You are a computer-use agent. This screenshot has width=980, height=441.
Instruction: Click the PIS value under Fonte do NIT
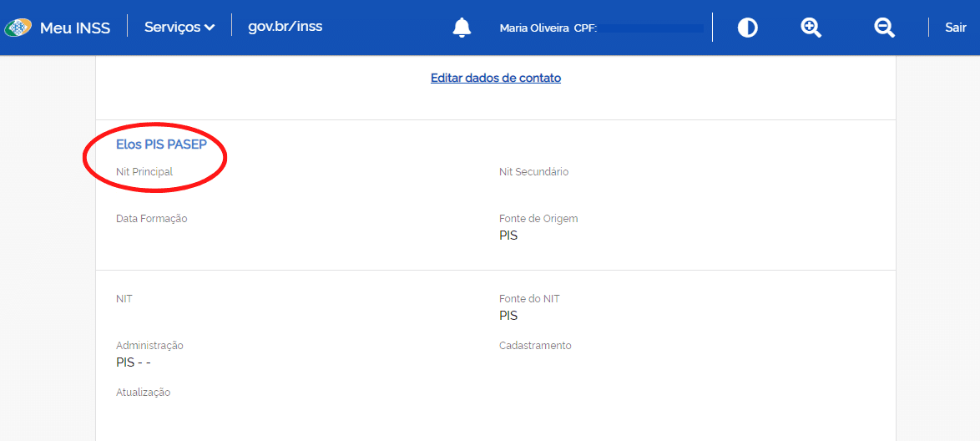coord(508,316)
